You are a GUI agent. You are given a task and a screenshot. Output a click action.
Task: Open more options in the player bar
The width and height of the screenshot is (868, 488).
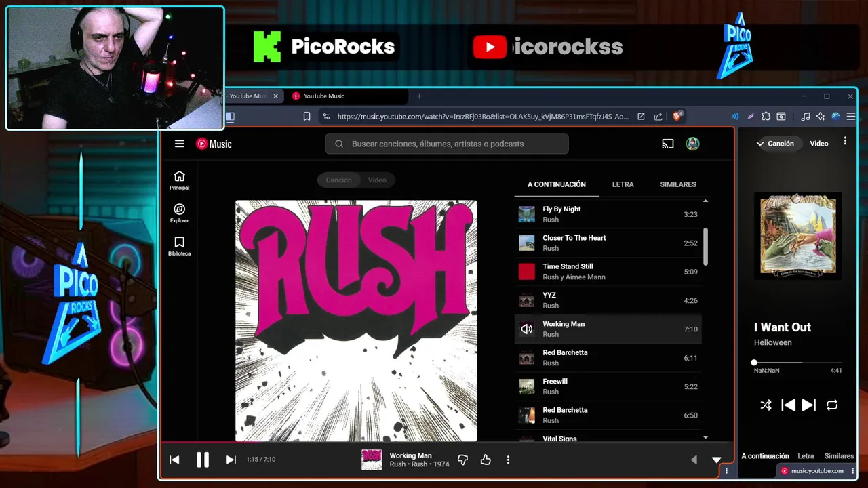click(x=508, y=460)
